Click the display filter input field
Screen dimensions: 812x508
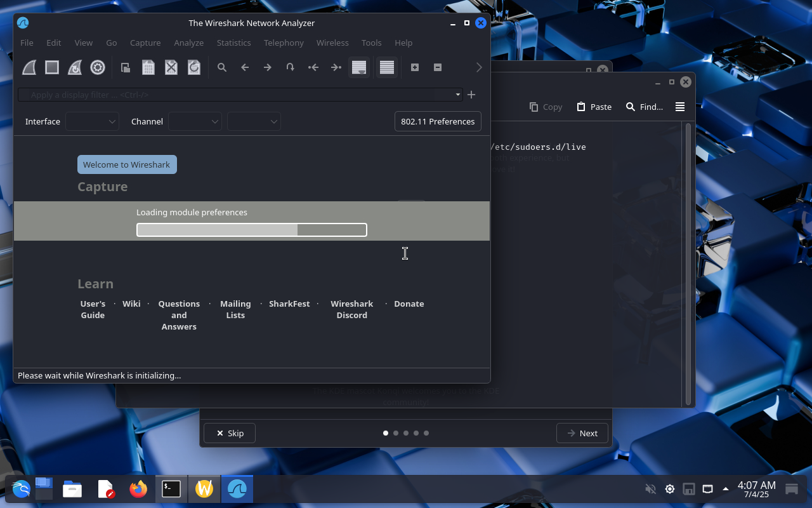tap(235, 95)
